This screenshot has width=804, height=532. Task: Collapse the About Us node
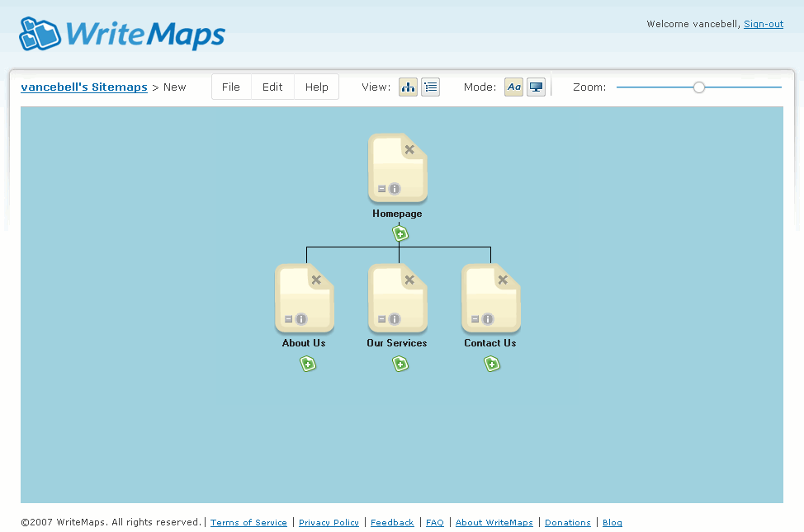(x=288, y=319)
